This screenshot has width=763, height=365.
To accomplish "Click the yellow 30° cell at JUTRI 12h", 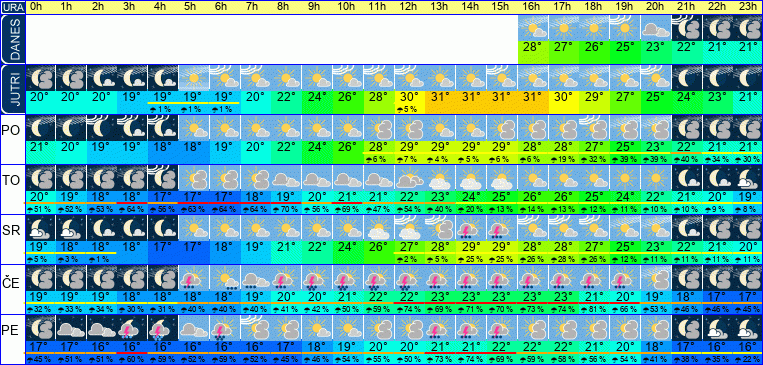I will [x=408, y=97].
